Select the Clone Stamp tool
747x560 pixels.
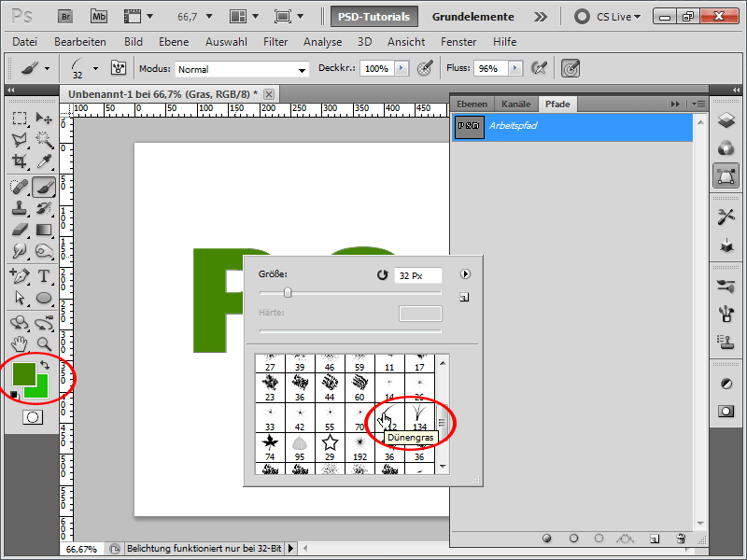pos(20,208)
